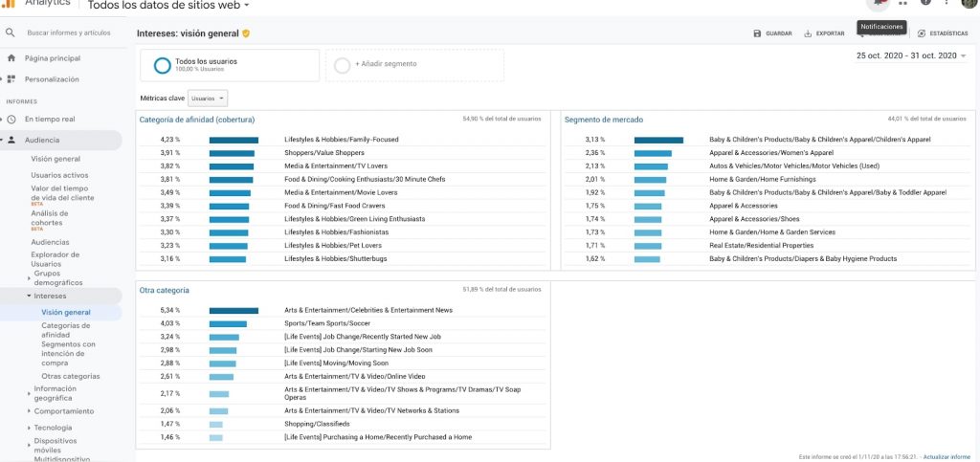Open Análisis de cohortes report
This screenshot has height=462, width=980.
point(50,218)
